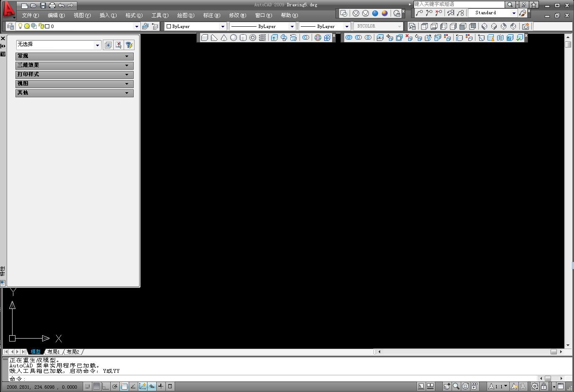The image size is (574, 392).
Task: Click the Create Camera icon in view toolbar
Action: click(526, 26)
